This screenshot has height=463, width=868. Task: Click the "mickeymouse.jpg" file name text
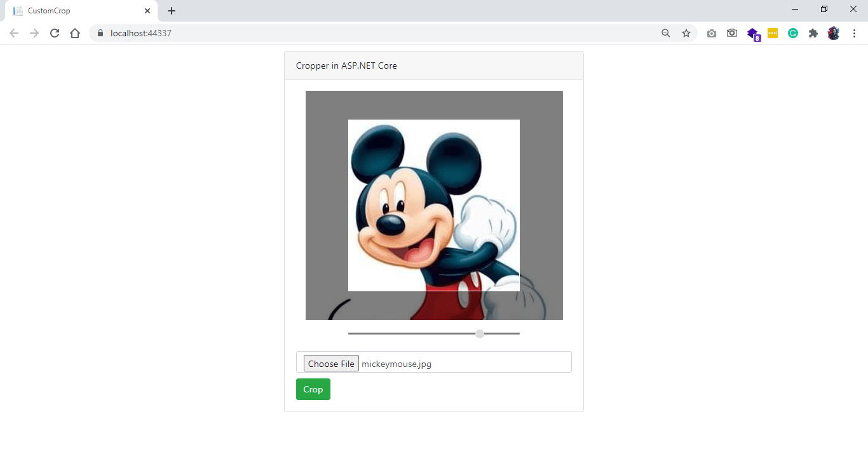(397, 364)
